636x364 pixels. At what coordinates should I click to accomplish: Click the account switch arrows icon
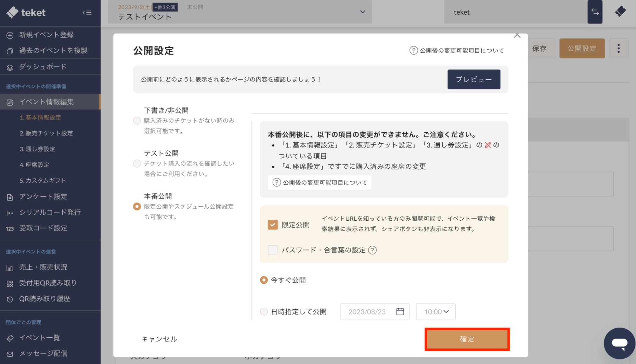click(x=595, y=12)
